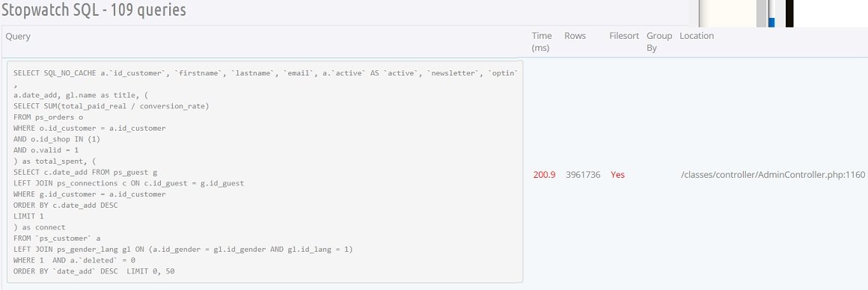Viewport: 868px width, 290px height.
Task: Click the ') as total_spent, (' line
Action: (54, 161)
